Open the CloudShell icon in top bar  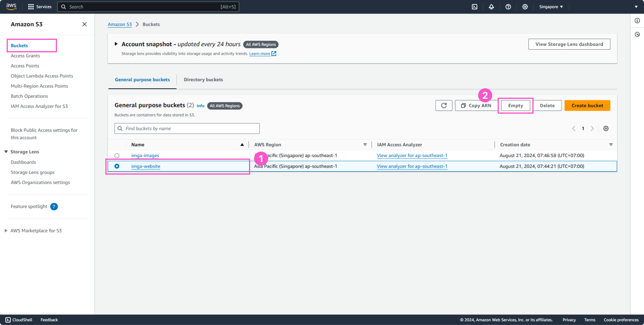[x=475, y=7]
